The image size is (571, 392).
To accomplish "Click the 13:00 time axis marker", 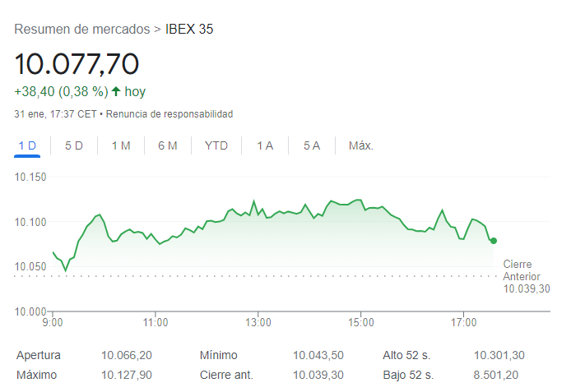I will click(x=258, y=322).
